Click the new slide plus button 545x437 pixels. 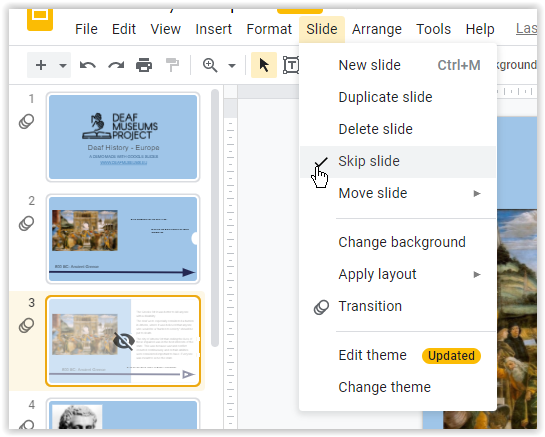[x=41, y=65]
